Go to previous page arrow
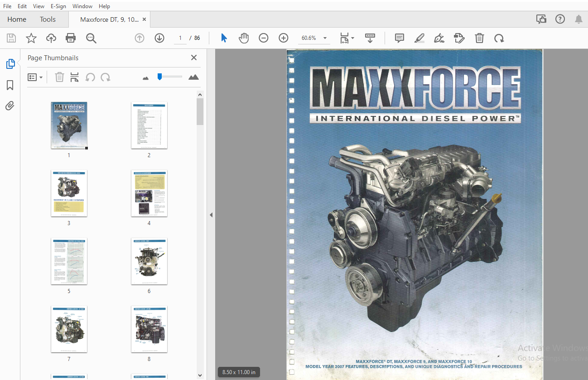Image resolution: width=588 pixels, height=380 pixels. pyautogui.click(x=140, y=38)
